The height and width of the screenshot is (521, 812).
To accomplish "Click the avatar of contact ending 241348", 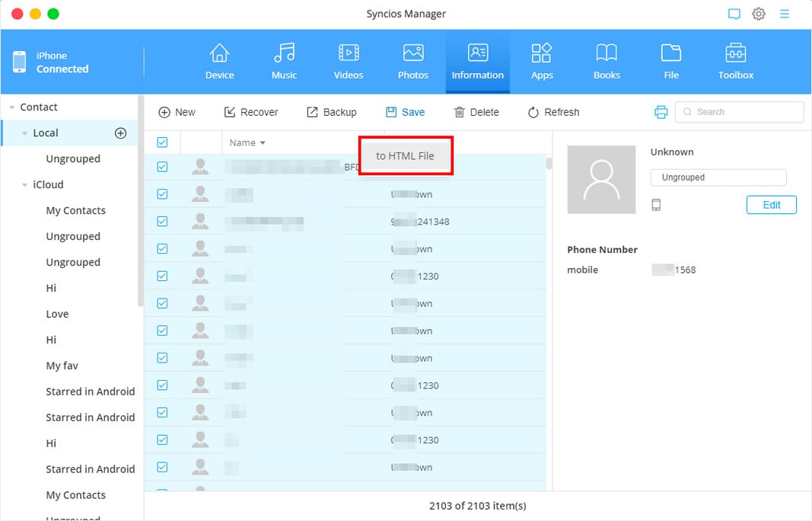I will pyautogui.click(x=200, y=222).
